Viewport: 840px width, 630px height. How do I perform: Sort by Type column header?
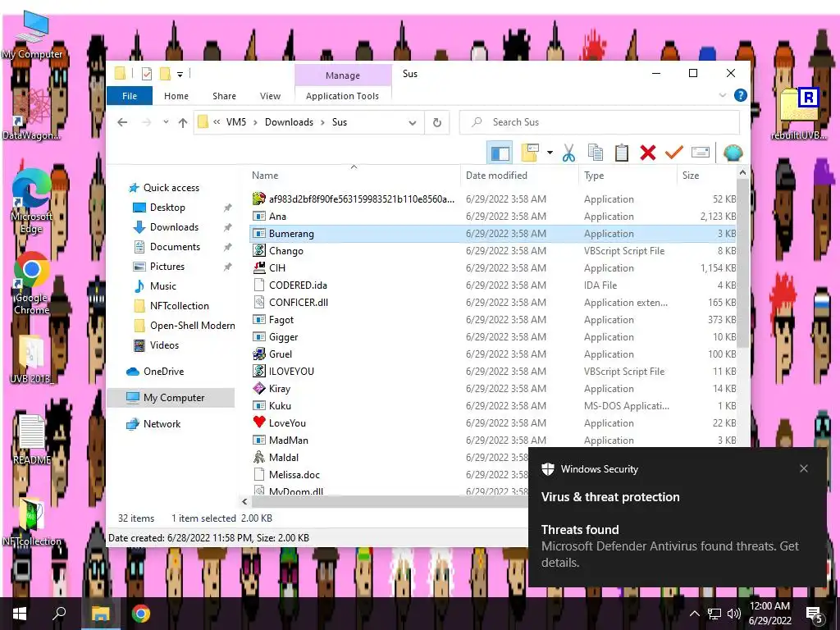[628, 176]
